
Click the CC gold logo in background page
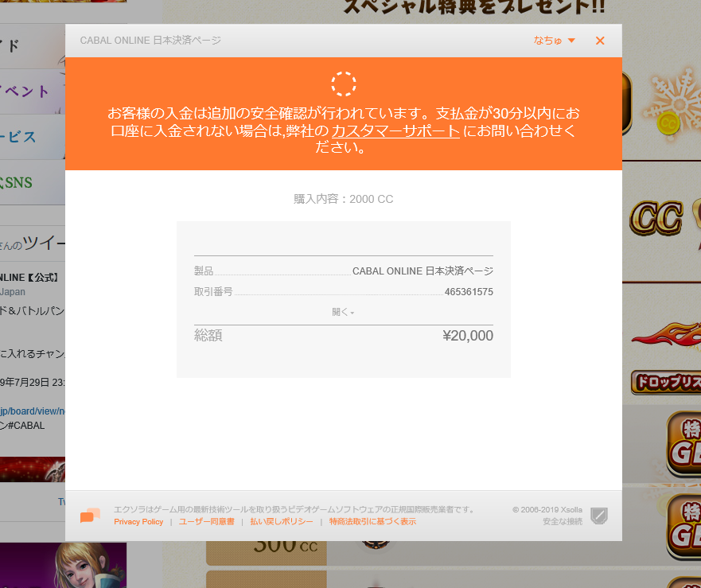(656, 219)
